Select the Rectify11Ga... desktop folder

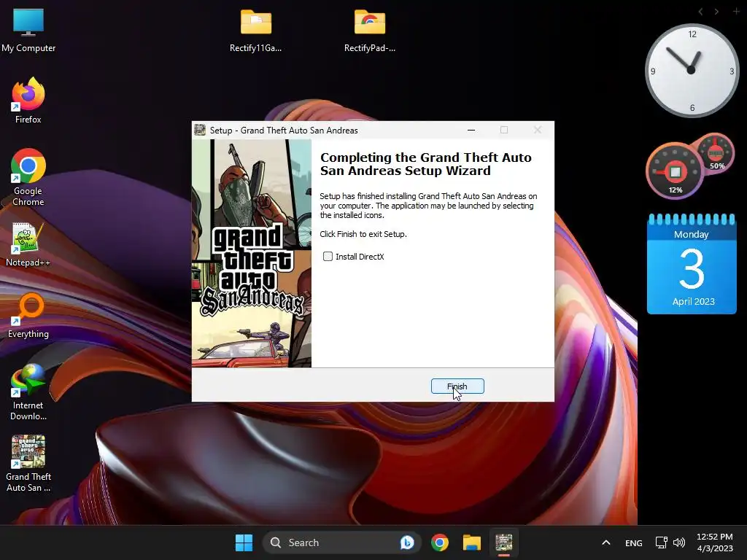256,30
